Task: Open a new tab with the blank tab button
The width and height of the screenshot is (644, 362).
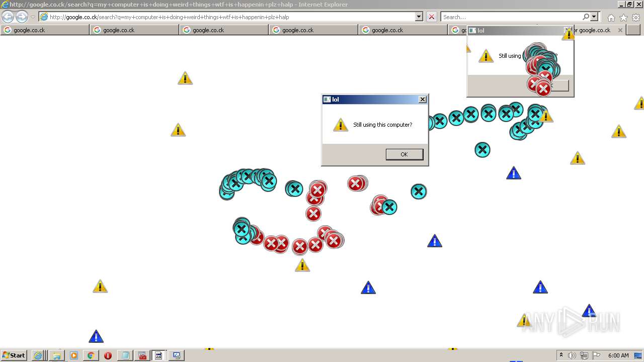Action: (x=633, y=30)
